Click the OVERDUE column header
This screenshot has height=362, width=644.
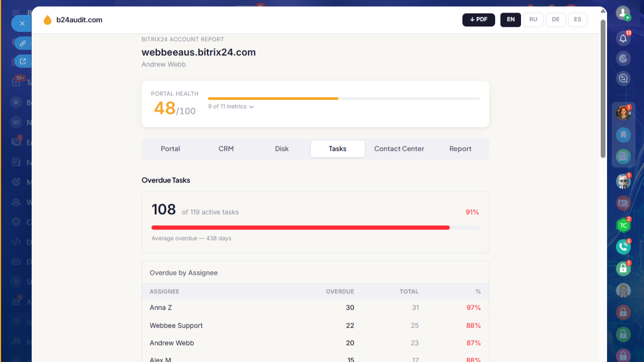[340, 291]
